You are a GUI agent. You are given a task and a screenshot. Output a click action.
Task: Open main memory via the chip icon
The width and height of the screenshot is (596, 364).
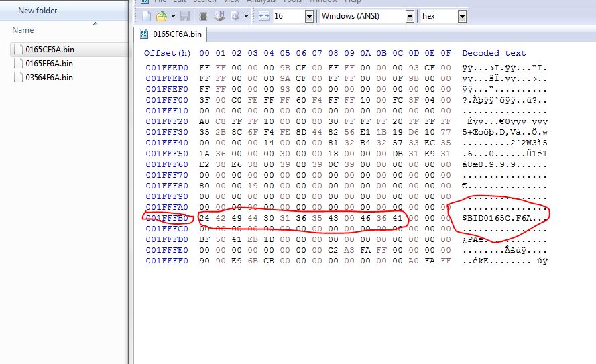coord(204,16)
